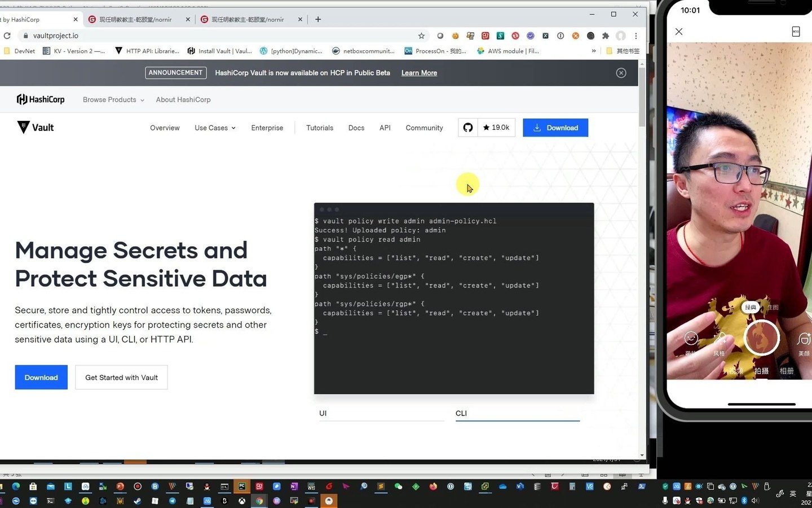Click the hero section Download button

[x=41, y=377]
